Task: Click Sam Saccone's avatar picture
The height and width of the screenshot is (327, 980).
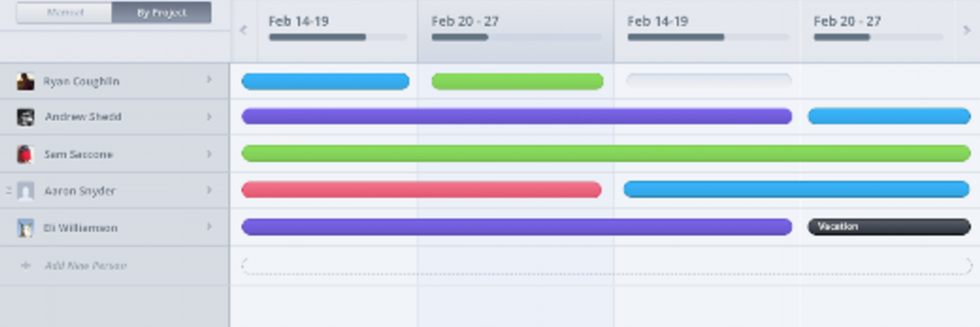Action: [25, 154]
